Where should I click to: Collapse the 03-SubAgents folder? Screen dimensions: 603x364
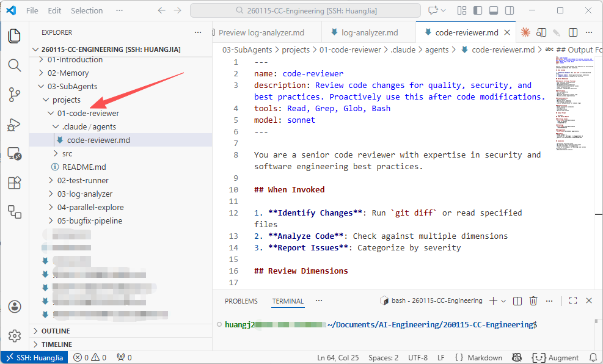click(72, 86)
